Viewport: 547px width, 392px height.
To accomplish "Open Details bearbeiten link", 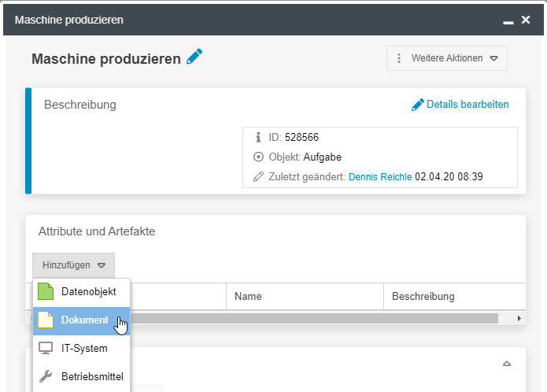I will coord(468,104).
